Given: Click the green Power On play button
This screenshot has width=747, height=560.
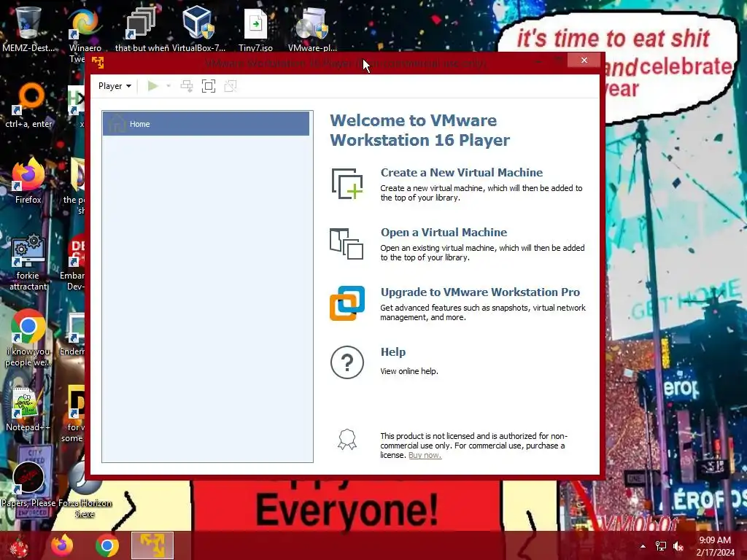Looking at the screenshot, I should point(153,86).
